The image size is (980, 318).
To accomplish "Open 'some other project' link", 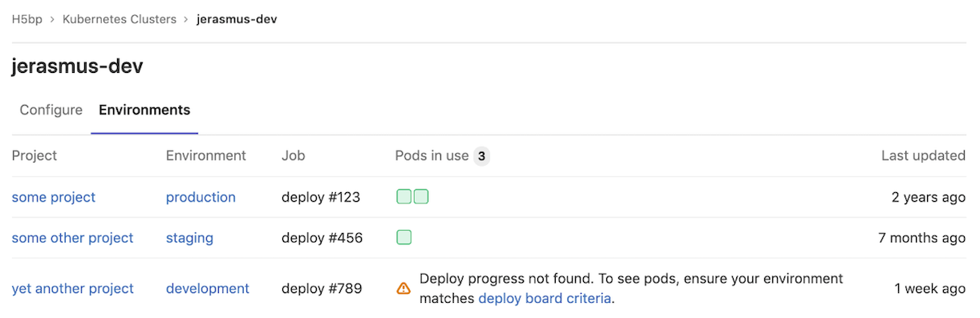I will [73, 238].
